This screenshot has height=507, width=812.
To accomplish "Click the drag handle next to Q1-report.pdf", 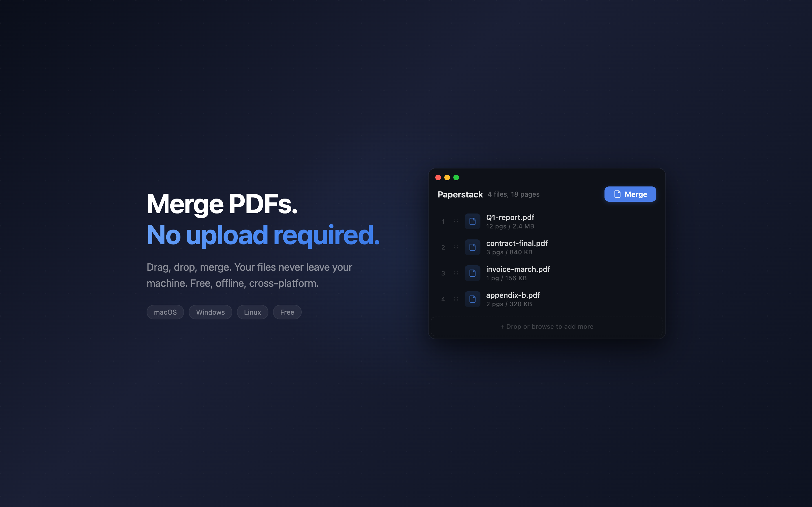I will coord(456,221).
